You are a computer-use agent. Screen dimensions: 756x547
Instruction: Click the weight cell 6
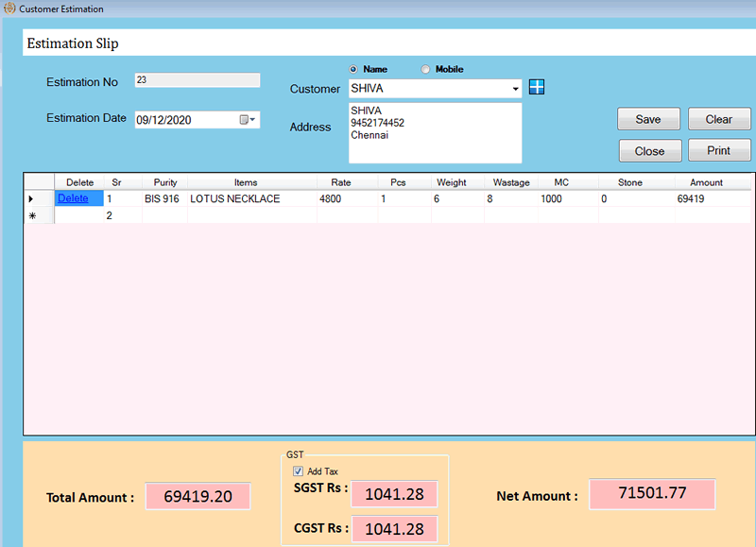pyautogui.click(x=457, y=198)
